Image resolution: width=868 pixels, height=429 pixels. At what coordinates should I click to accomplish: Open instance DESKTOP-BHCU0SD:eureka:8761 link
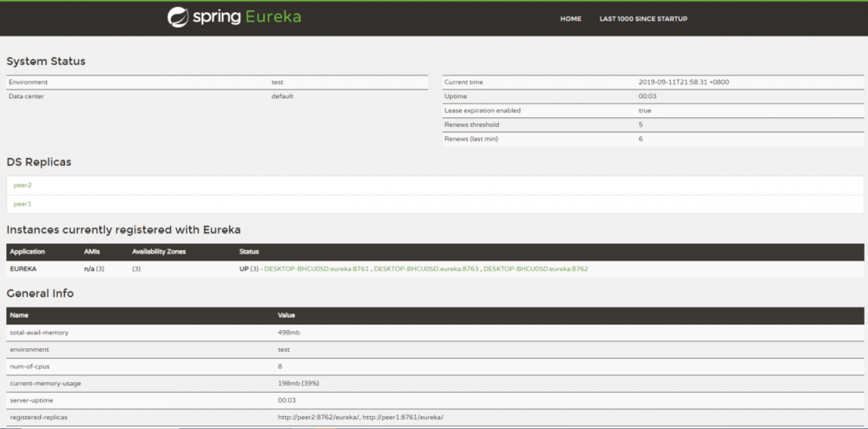click(x=317, y=269)
